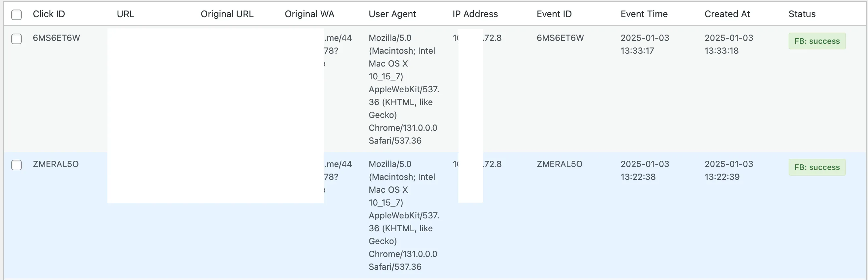This screenshot has width=868, height=280.
Task: Click the Created At column header
Action: [727, 14]
